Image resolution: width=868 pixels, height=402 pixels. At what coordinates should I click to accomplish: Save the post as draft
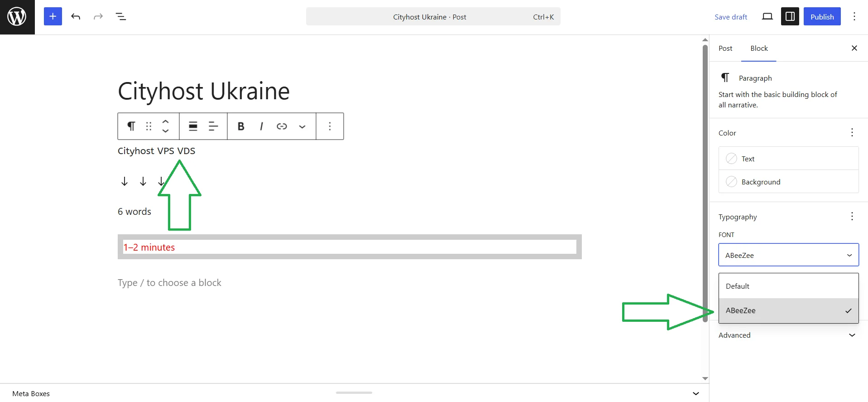click(731, 17)
